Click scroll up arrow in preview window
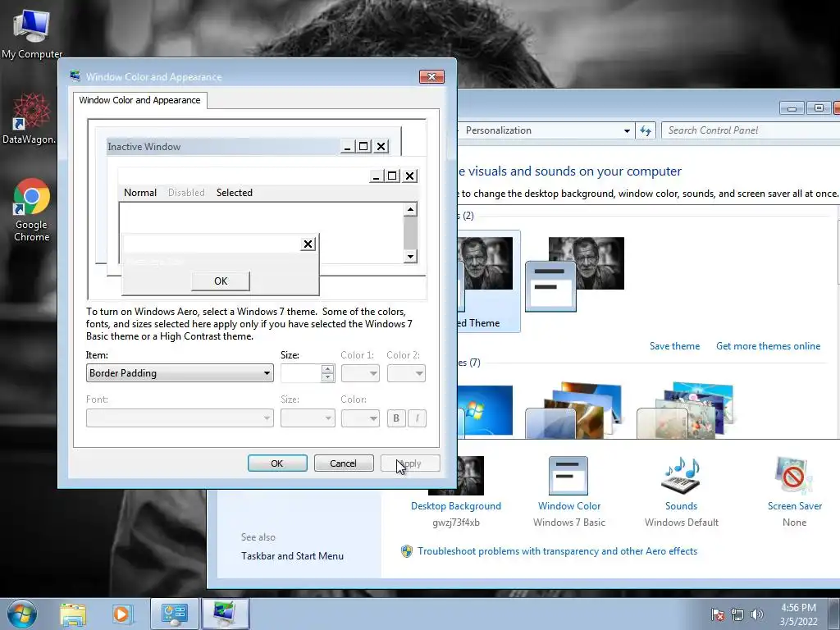 click(x=410, y=209)
